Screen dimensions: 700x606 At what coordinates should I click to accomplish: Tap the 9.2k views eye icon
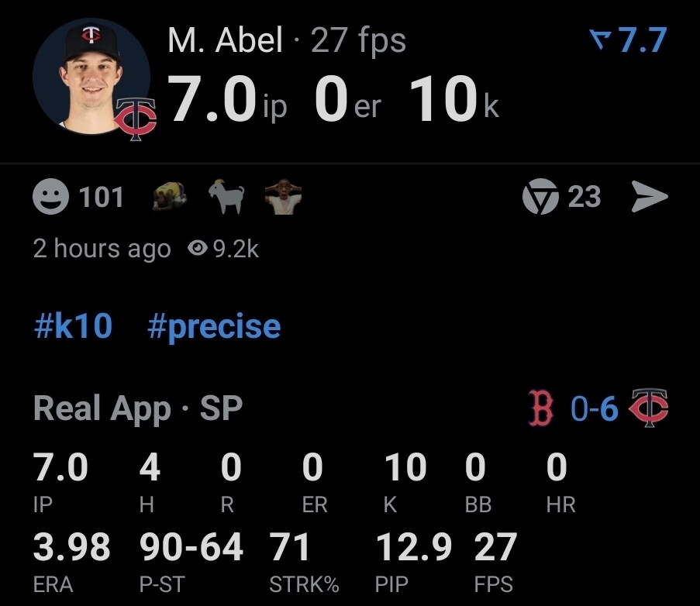tap(198, 248)
